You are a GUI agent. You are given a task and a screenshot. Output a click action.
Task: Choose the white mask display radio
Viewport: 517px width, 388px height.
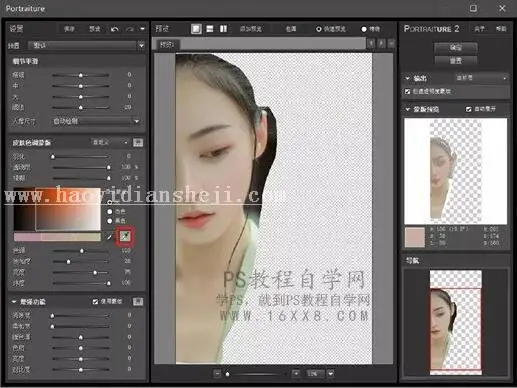coord(110,211)
